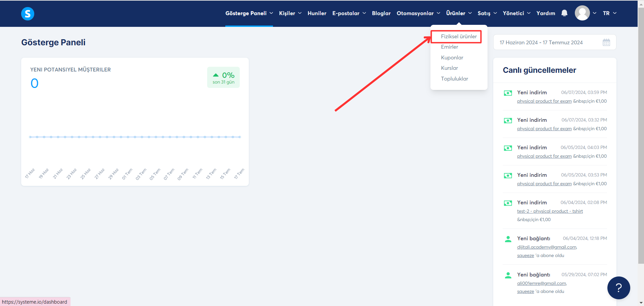
Task: Click the green up-triangle growth indicator
Action: [x=216, y=75]
